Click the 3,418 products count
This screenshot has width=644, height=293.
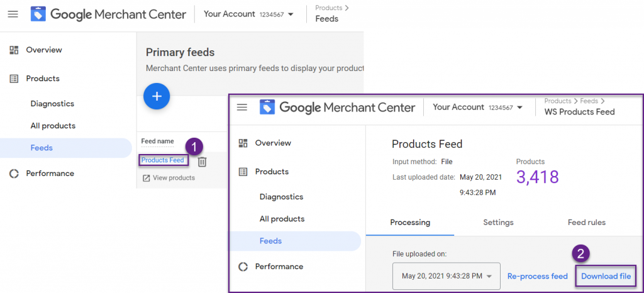pyautogui.click(x=538, y=177)
